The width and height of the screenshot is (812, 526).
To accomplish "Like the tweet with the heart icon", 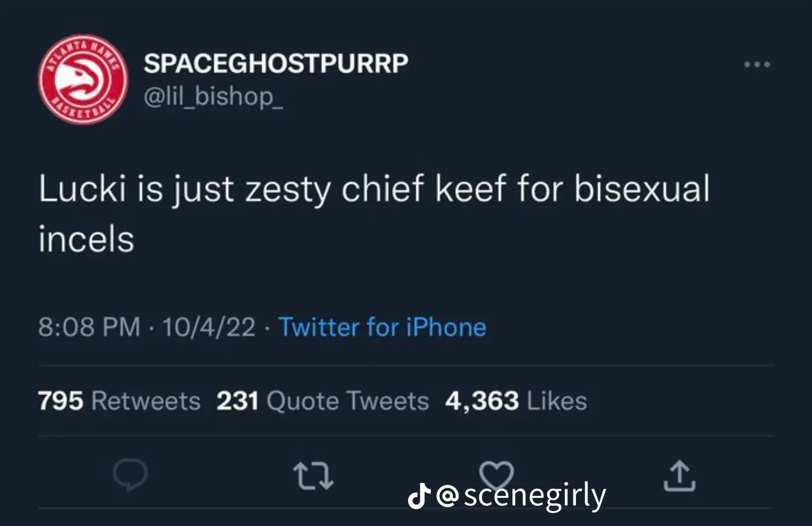I will (x=498, y=473).
